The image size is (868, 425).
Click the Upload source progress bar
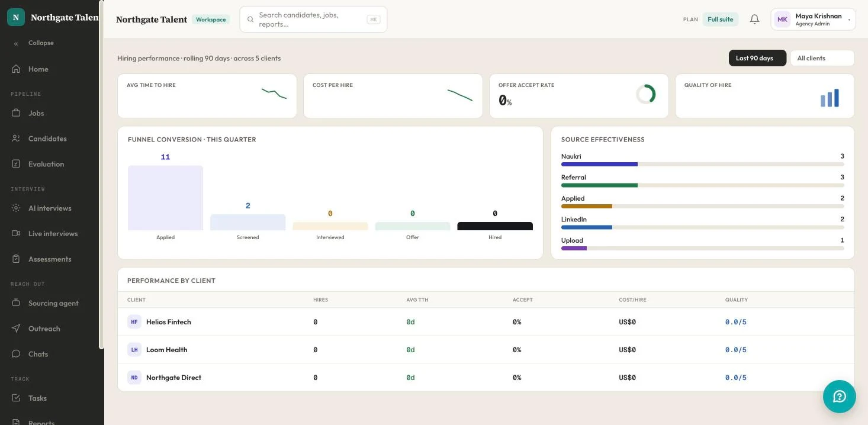[703, 248]
